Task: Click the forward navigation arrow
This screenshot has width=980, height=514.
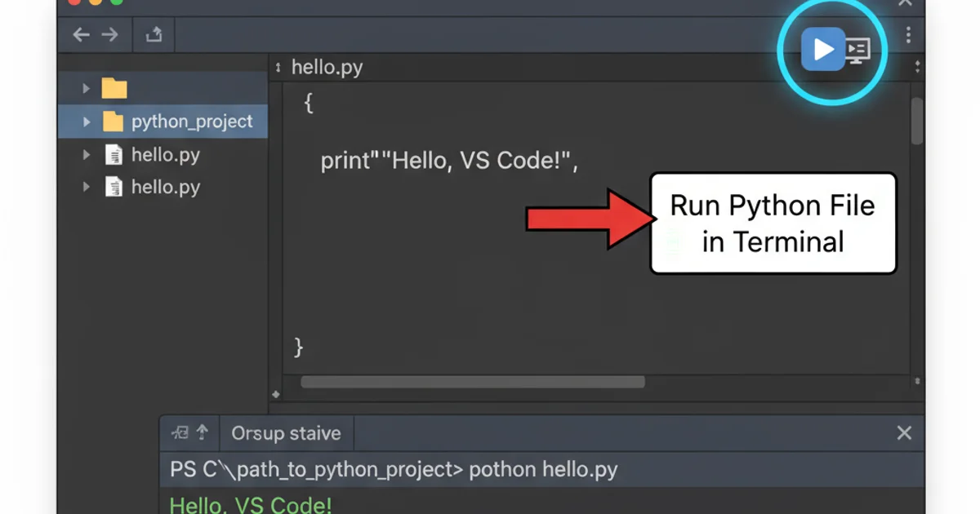Action: coord(109,34)
